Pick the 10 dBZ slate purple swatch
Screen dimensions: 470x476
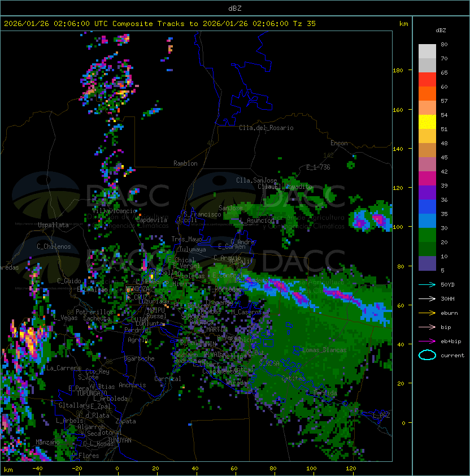coord(427,263)
